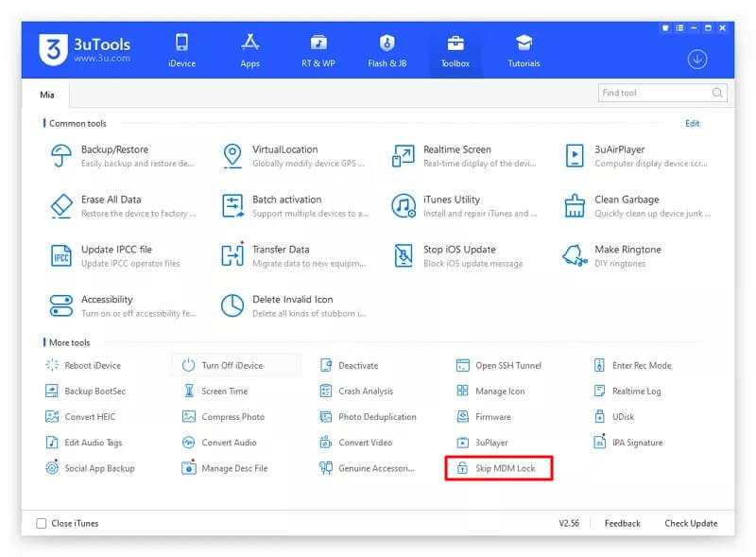756x557 pixels.
Task: Open the Tutorials tab
Action: (524, 50)
